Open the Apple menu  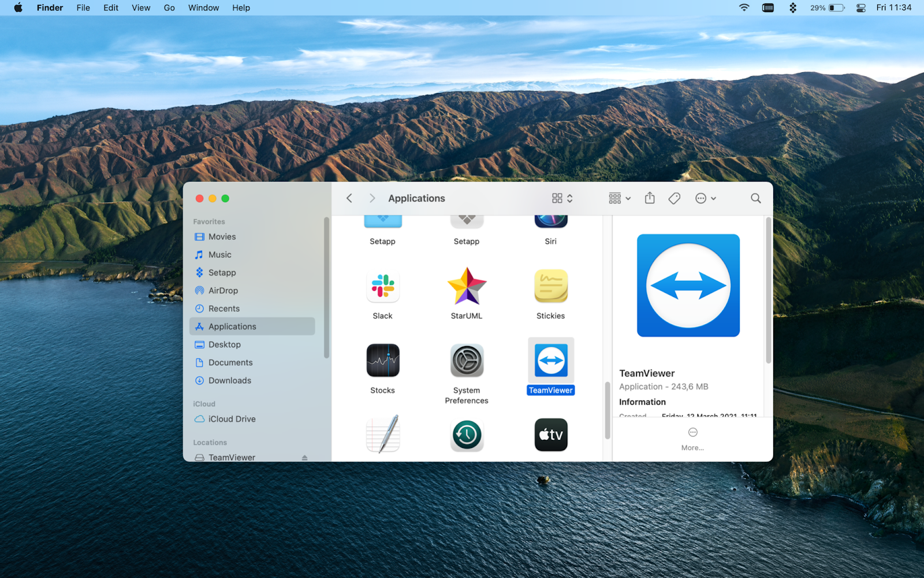click(x=18, y=8)
